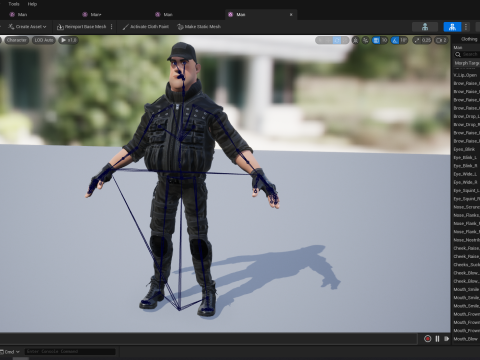Click the Make Static Mesh icon
The width and height of the screenshot is (480, 360).
coord(180,27)
